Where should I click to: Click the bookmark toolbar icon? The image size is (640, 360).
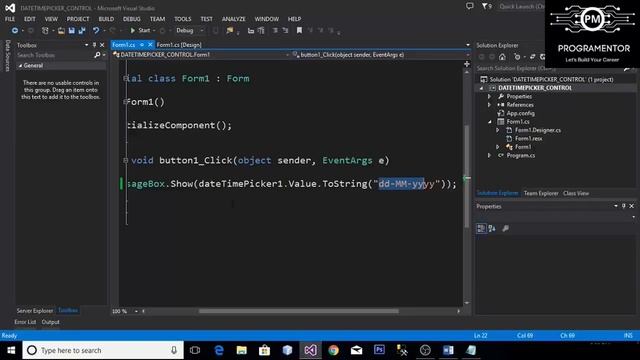[x=299, y=31]
